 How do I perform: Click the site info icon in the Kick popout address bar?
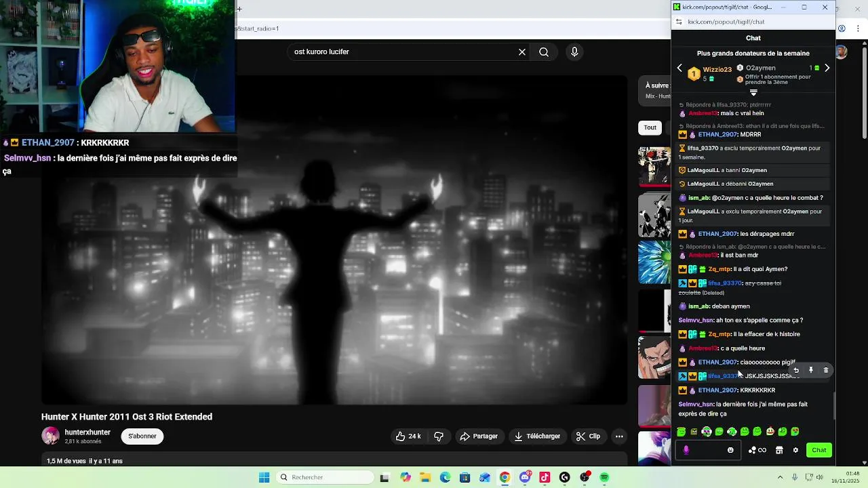pos(679,22)
